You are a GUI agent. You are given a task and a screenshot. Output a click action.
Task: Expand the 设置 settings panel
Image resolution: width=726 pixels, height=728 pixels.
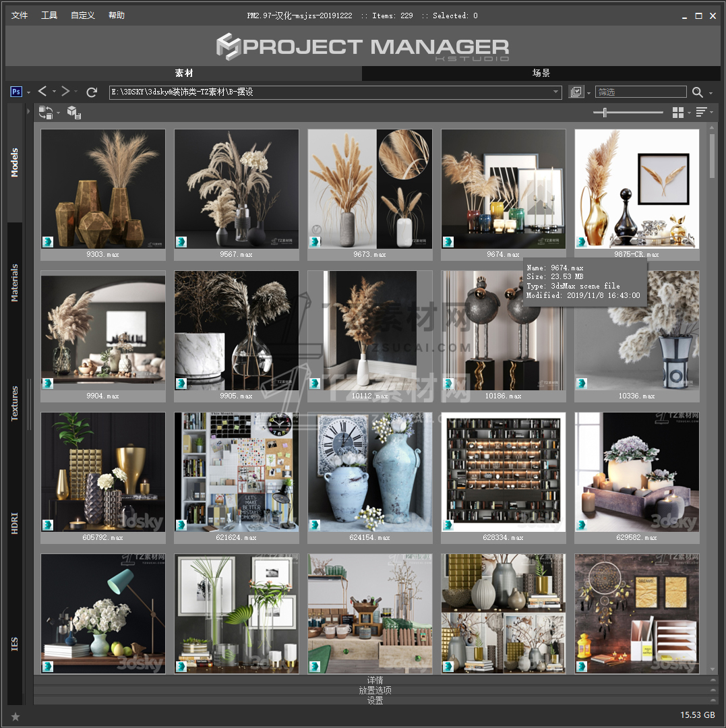[375, 700]
